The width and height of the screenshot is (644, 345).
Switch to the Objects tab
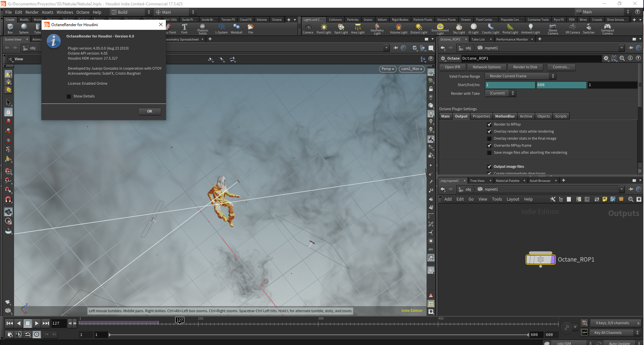point(543,116)
